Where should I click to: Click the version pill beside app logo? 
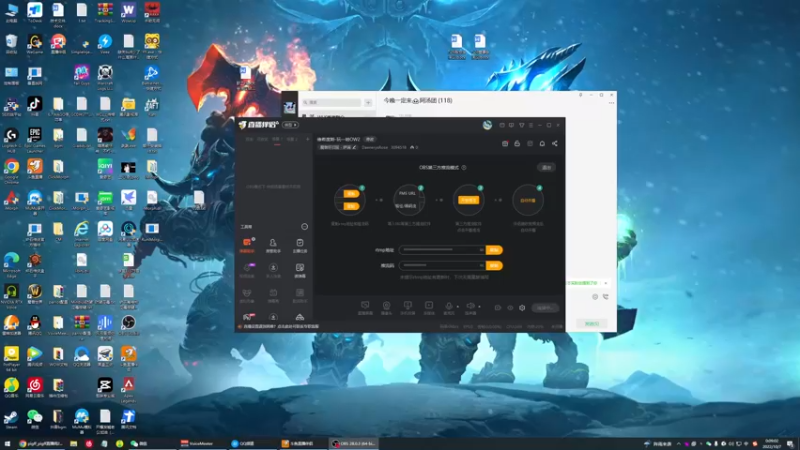pos(290,125)
